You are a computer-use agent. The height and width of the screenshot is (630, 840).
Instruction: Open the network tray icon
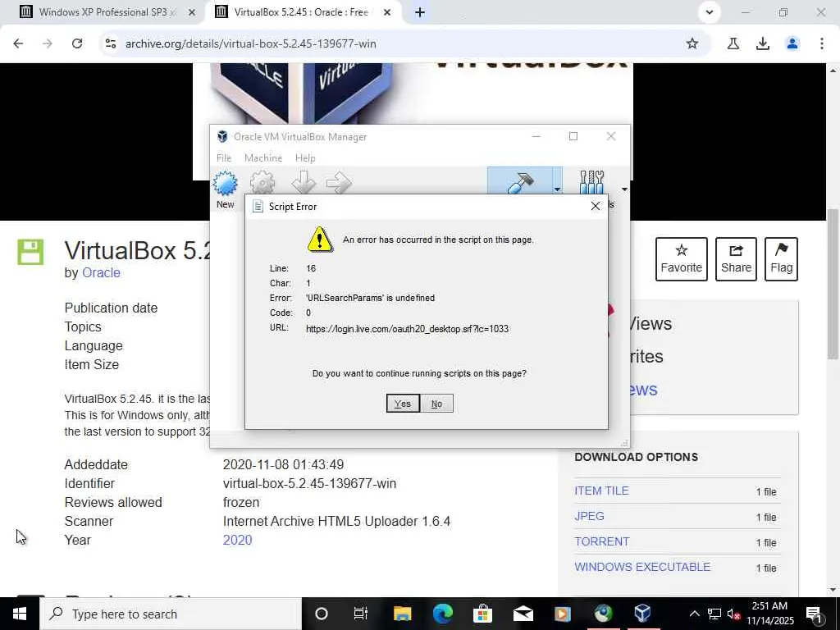(714, 614)
